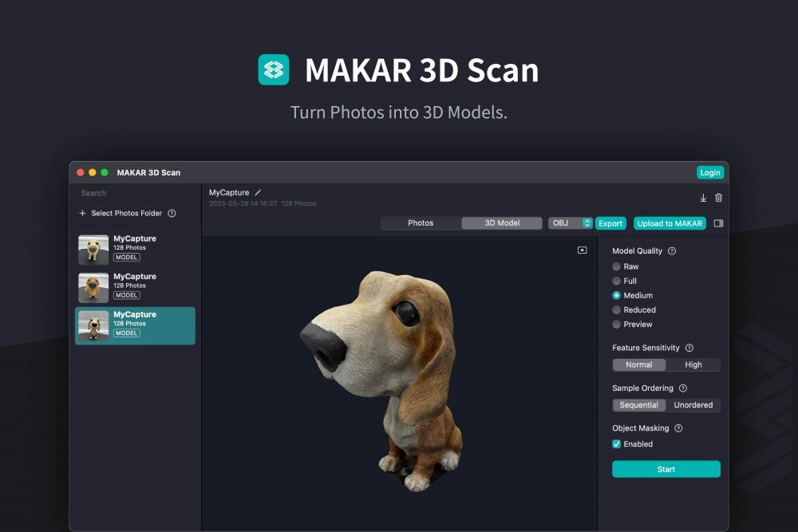The image size is (798, 532).
Task: Open the OBJ export format dropdown
Action: click(x=570, y=223)
